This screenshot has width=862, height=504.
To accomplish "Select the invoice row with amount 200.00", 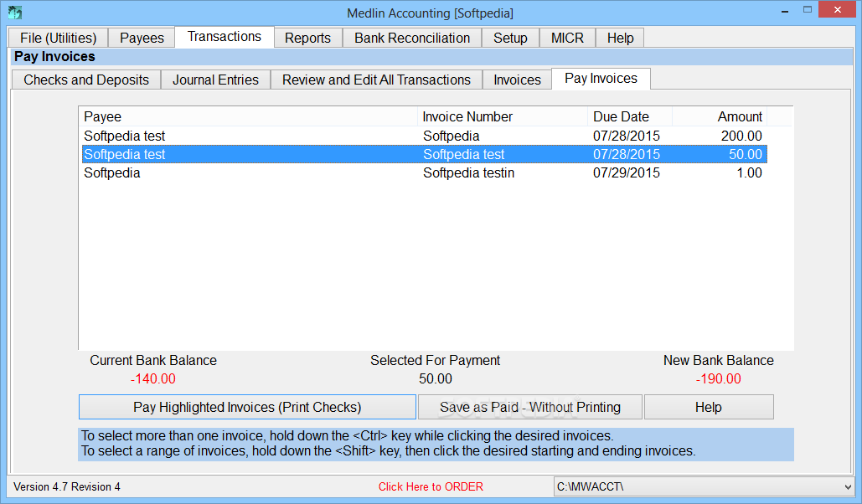I will pos(424,136).
